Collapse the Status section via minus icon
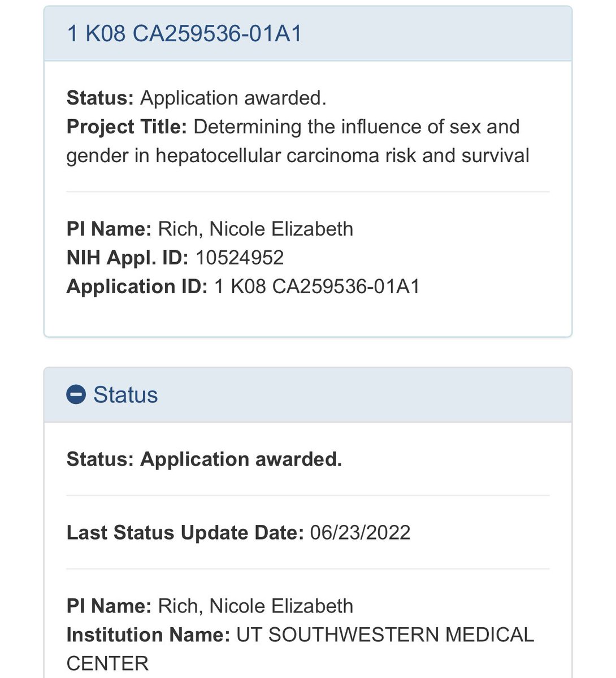 pos(76,394)
